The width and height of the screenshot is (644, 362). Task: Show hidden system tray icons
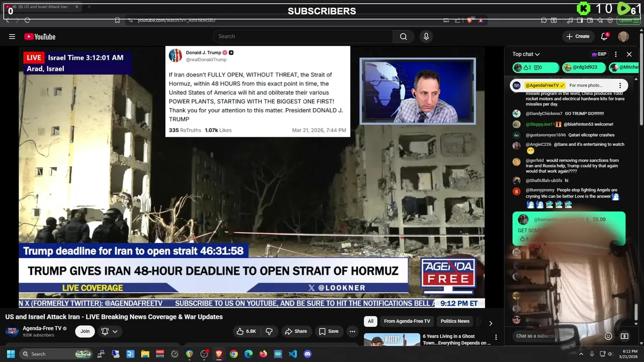pos(581,354)
